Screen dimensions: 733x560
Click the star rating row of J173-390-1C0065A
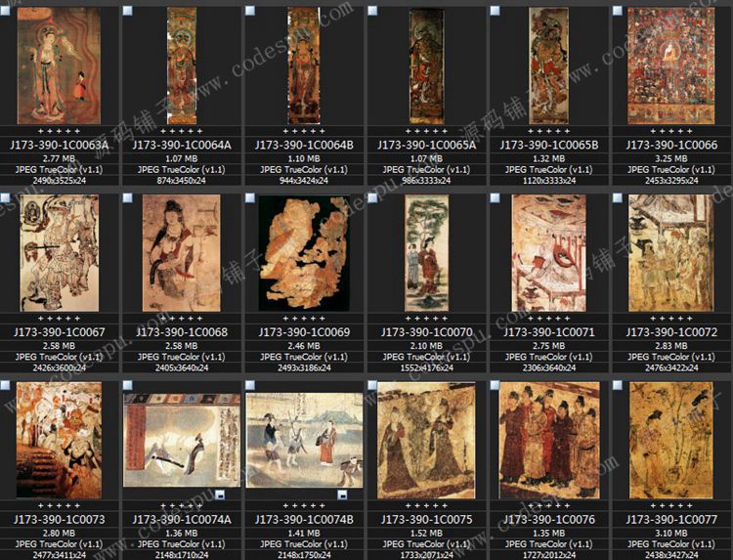(426, 131)
